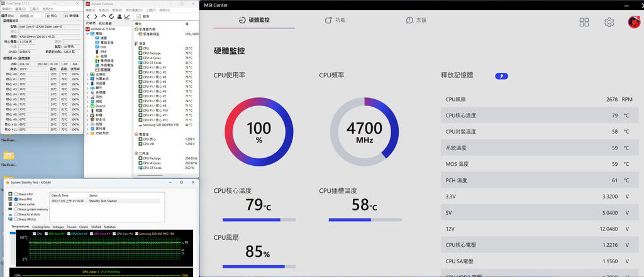Disable the Stress FPU checkbox
This screenshot has height=277, width=644.
16,199
